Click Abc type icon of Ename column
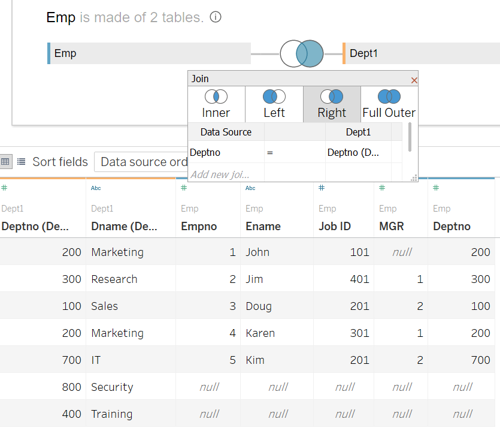The width and height of the screenshot is (500, 431). (250, 188)
